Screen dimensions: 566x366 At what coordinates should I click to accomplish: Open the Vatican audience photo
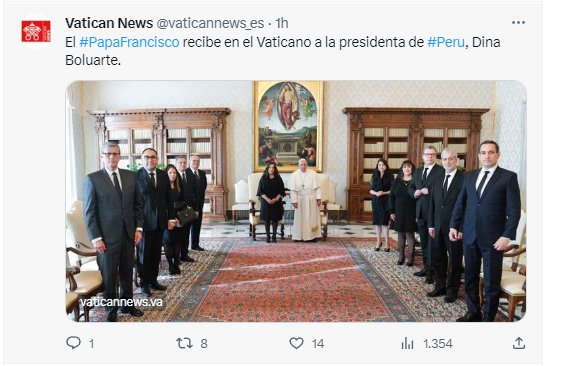point(296,201)
